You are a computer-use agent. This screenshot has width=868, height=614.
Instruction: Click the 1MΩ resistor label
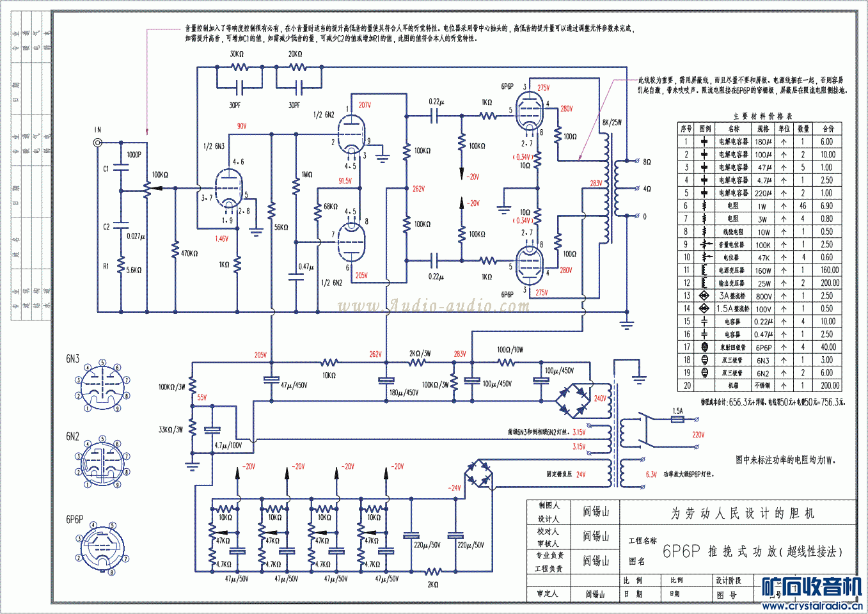click(x=307, y=175)
